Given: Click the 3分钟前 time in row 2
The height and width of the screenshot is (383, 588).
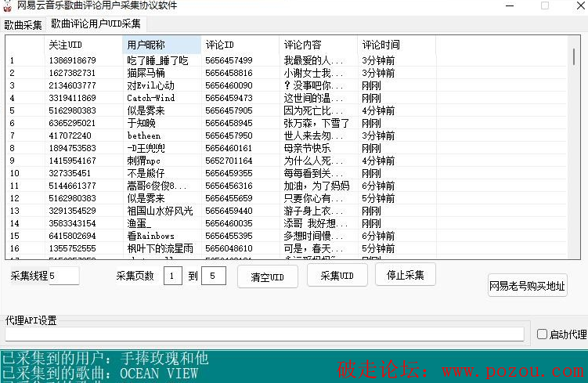Looking at the screenshot, I should 378,73.
